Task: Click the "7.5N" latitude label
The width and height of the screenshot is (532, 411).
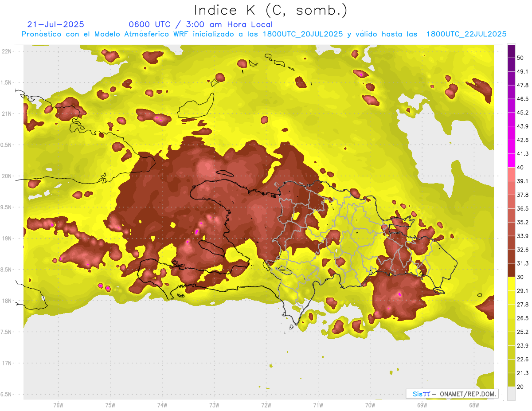Action: 7,332
